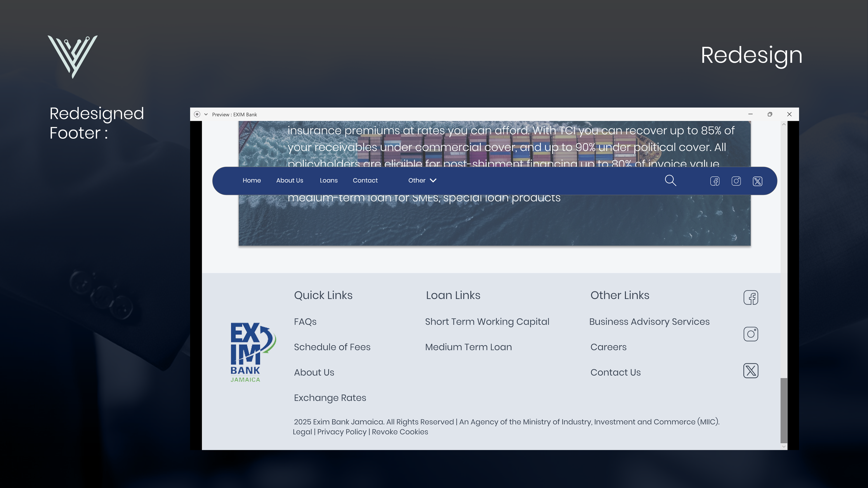Open the Privacy Policy link
Viewport: 868px width, 488px height.
(x=342, y=432)
